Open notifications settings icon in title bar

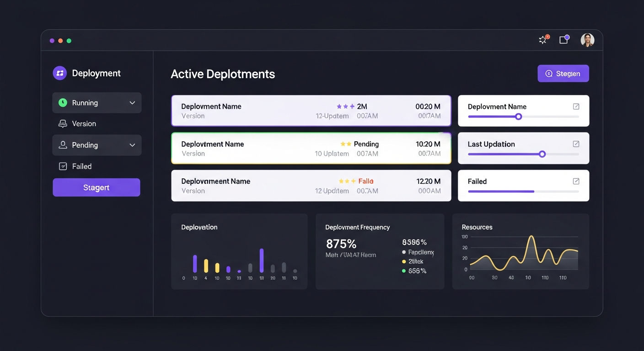(x=543, y=40)
